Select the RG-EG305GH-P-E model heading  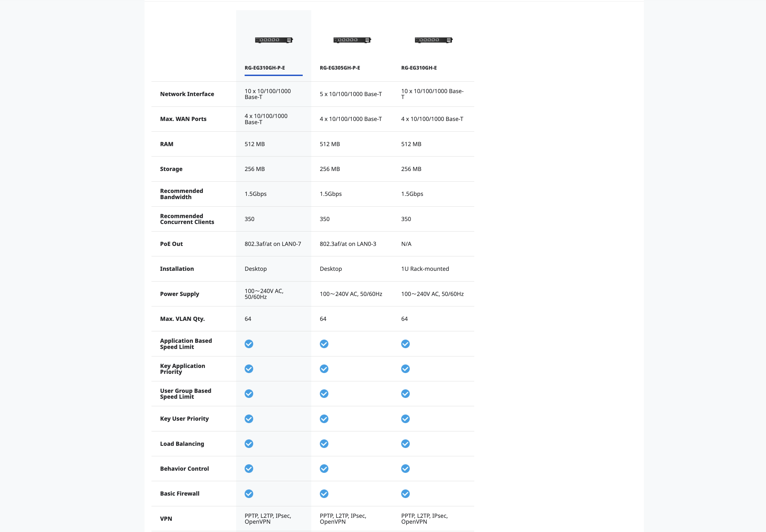click(x=340, y=68)
